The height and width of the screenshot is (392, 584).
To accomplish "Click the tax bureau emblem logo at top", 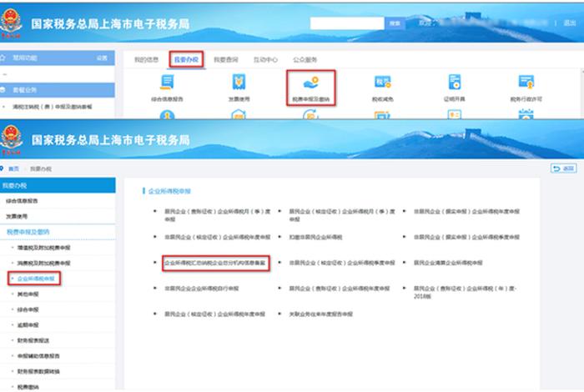I will 13,21.
